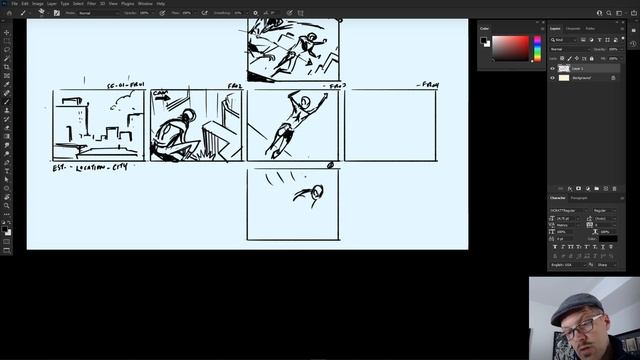Select the Clone Stamp tool
The width and height of the screenshot is (640, 360).
(x=7, y=110)
